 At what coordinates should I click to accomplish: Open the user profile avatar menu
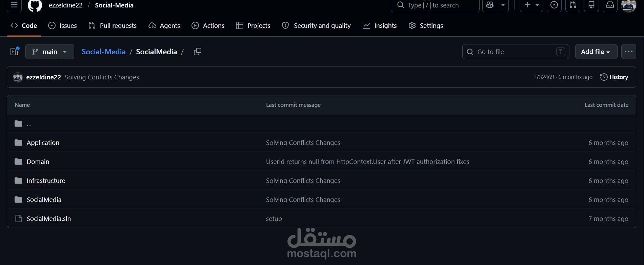click(x=629, y=5)
